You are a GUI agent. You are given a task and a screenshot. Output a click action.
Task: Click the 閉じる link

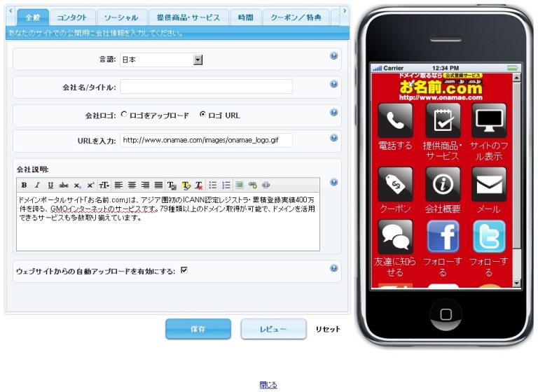pyautogui.click(x=268, y=385)
